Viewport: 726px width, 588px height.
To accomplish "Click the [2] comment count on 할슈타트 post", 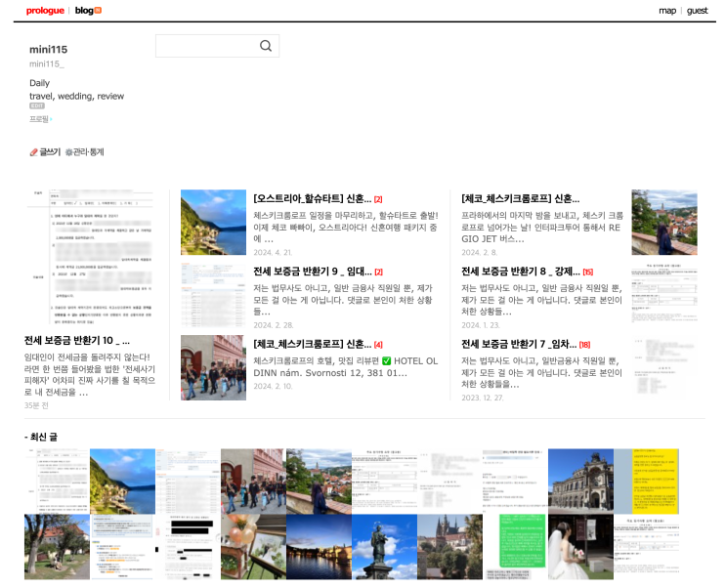I will click(x=378, y=199).
